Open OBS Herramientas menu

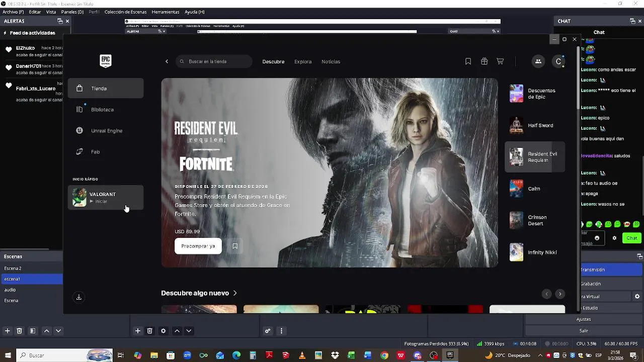(x=165, y=12)
